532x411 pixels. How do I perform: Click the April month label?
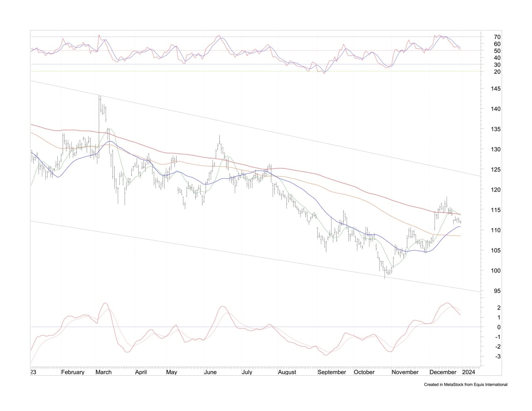tap(141, 372)
